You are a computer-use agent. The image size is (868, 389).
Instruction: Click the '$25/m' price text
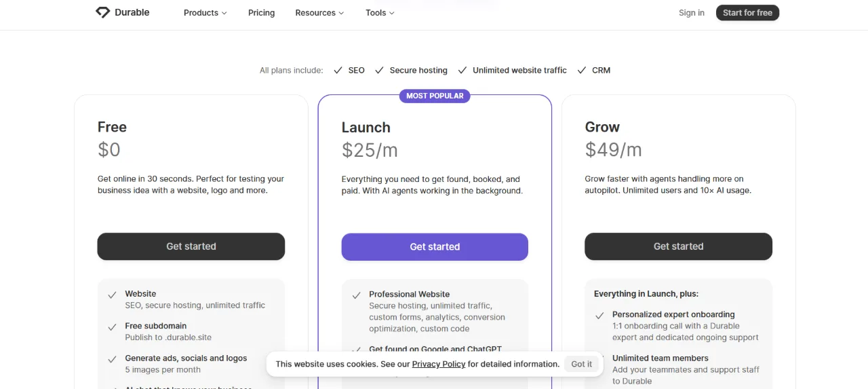click(370, 150)
